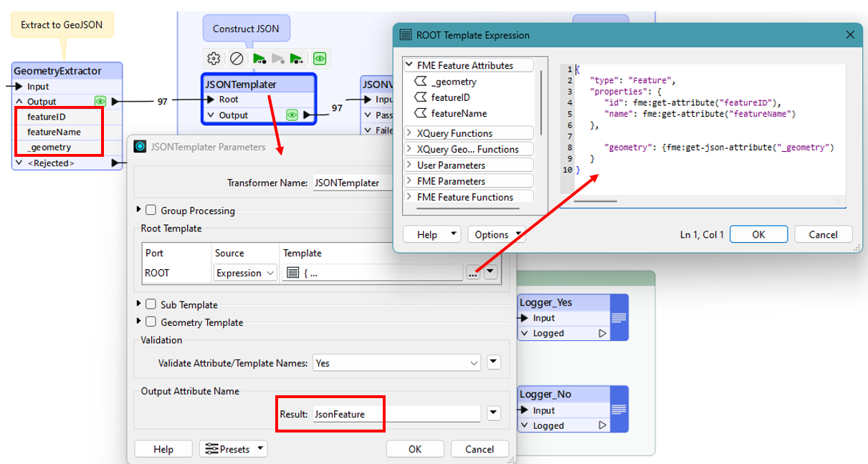868x464 pixels.
Task: Open the Validate parameter options arrow menu
Action: click(493, 362)
